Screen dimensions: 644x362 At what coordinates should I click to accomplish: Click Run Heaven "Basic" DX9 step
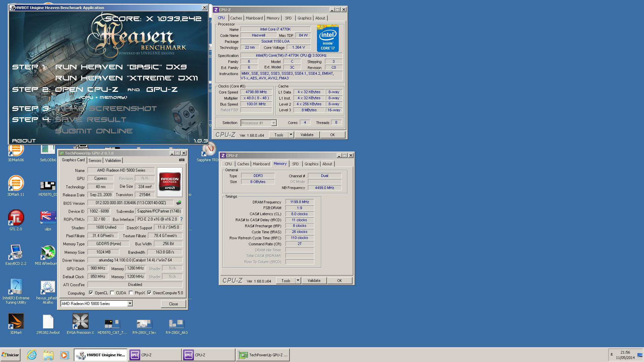coord(121,67)
